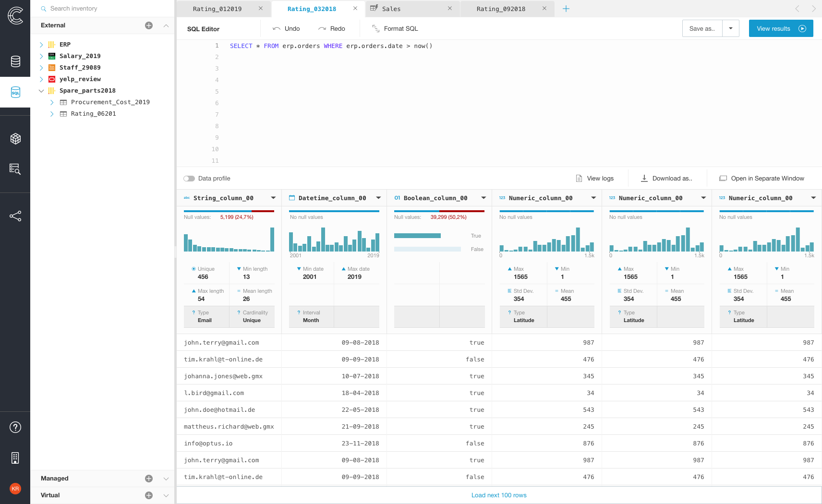The height and width of the screenshot is (504, 822).
Task: Click Load next 100 rows link
Action: click(x=499, y=495)
